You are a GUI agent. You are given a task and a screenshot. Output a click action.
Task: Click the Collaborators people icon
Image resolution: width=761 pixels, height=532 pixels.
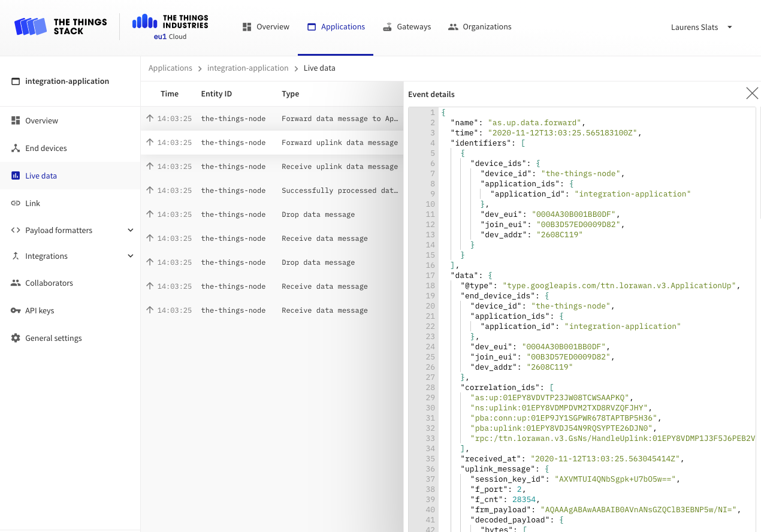[x=16, y=283]
